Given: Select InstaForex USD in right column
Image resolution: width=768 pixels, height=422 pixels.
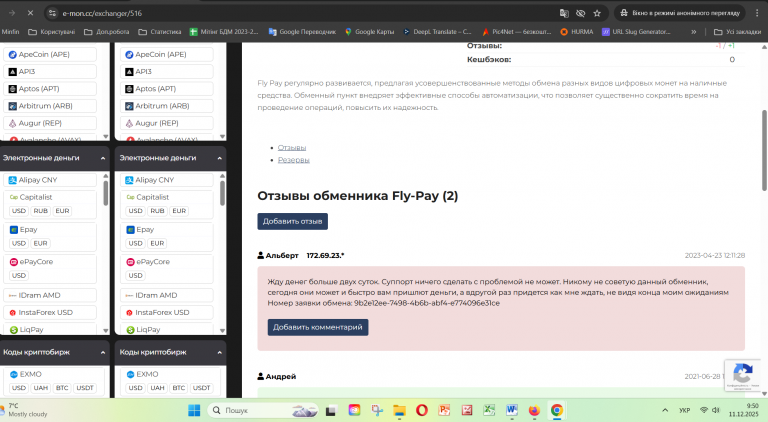Looking at the screenshot, I should (x=167, y=312).
